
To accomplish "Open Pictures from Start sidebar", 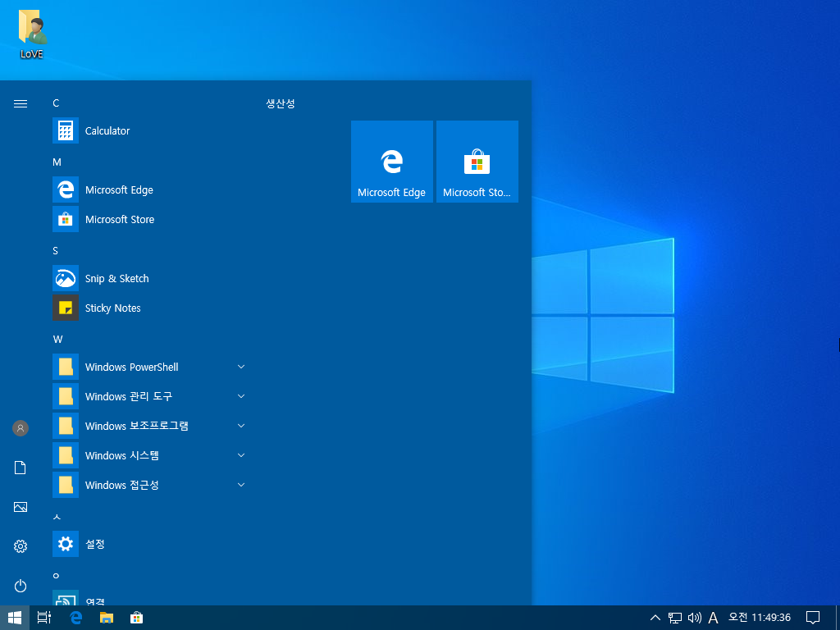I will (21, 507).
